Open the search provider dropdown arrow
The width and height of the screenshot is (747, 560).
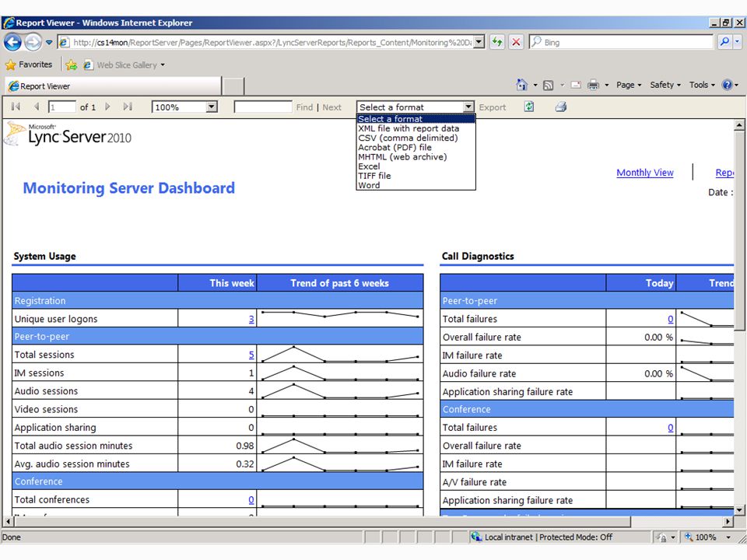737,42
